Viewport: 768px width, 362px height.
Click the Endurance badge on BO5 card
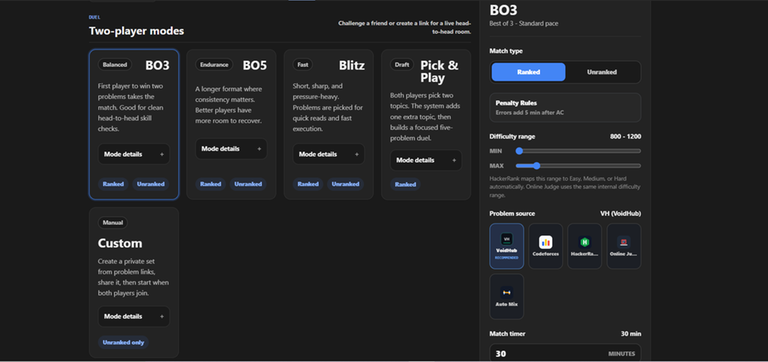pyautogui.click(x=215, y=65)
